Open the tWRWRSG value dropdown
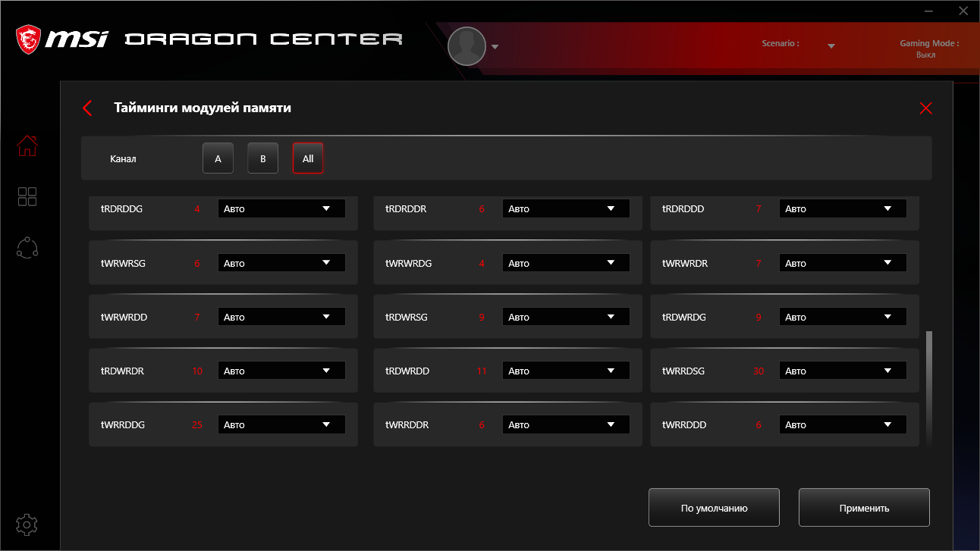The width and height of the screenshot is (980, 551). point(281,263)
